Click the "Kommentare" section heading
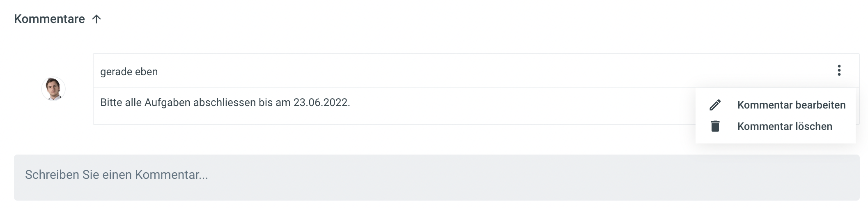The image size is (868, 208). click(x=49, y=19)
